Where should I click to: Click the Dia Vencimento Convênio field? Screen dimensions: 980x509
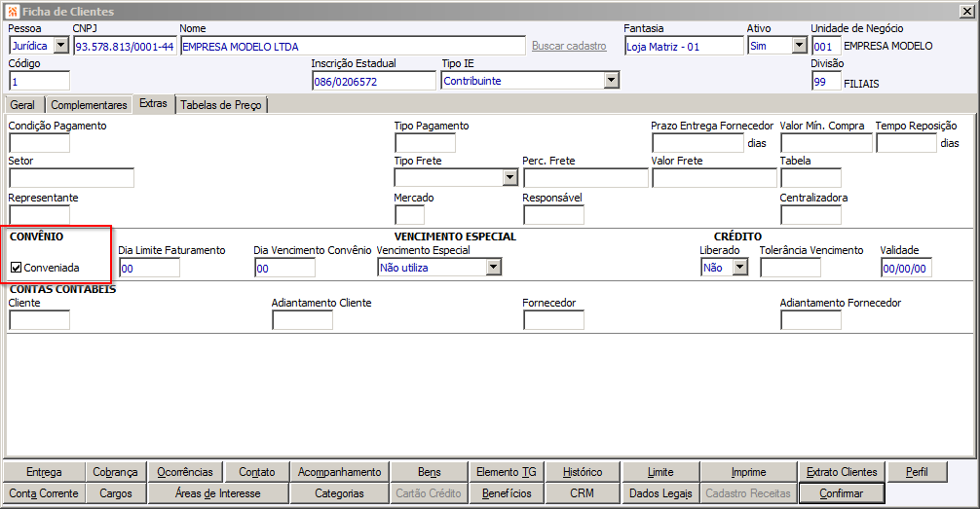coord(285,268)
